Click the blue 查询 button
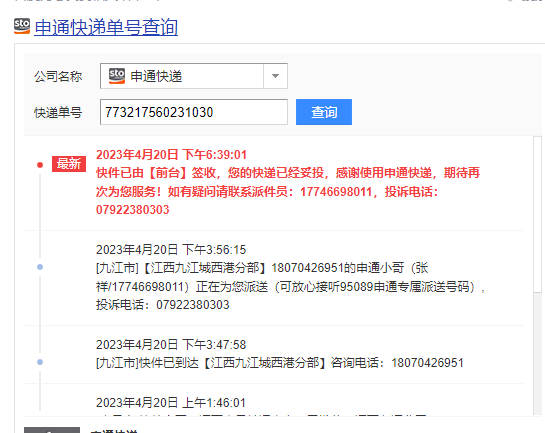Image resolution: width=545 pixels, height=433 pixels. pos(324,112)
